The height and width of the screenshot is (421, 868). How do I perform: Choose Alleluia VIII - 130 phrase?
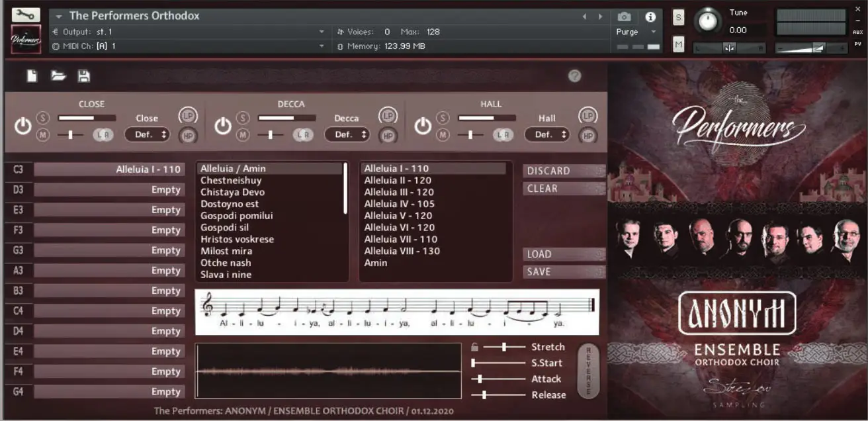tap(402, 252)
